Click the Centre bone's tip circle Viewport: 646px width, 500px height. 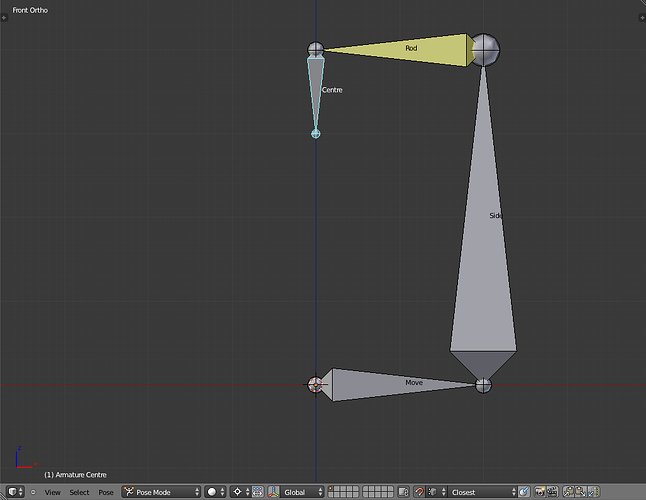316,134
